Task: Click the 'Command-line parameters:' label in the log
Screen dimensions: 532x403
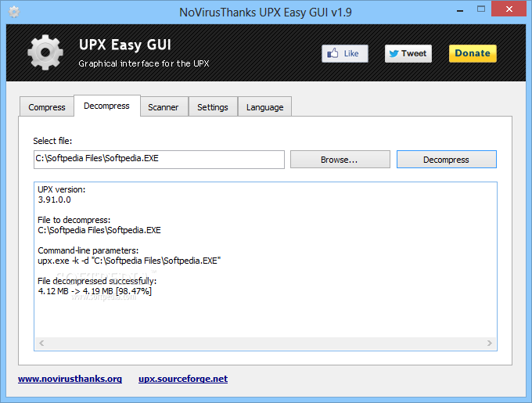Action: tap(88, 250)
